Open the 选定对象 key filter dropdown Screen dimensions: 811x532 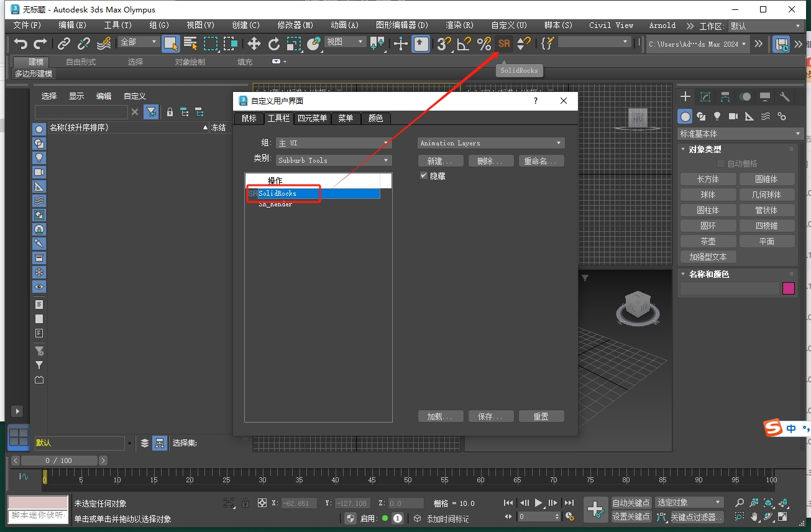[x=689, y=503]
